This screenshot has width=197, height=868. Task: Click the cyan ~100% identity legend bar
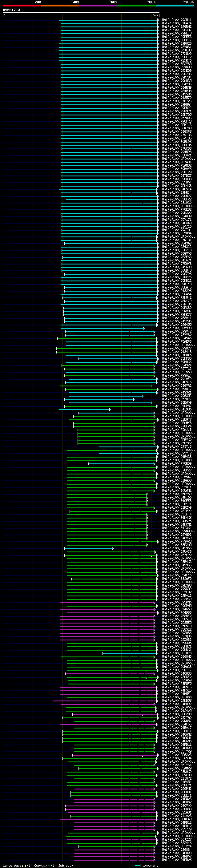(175, 6)
